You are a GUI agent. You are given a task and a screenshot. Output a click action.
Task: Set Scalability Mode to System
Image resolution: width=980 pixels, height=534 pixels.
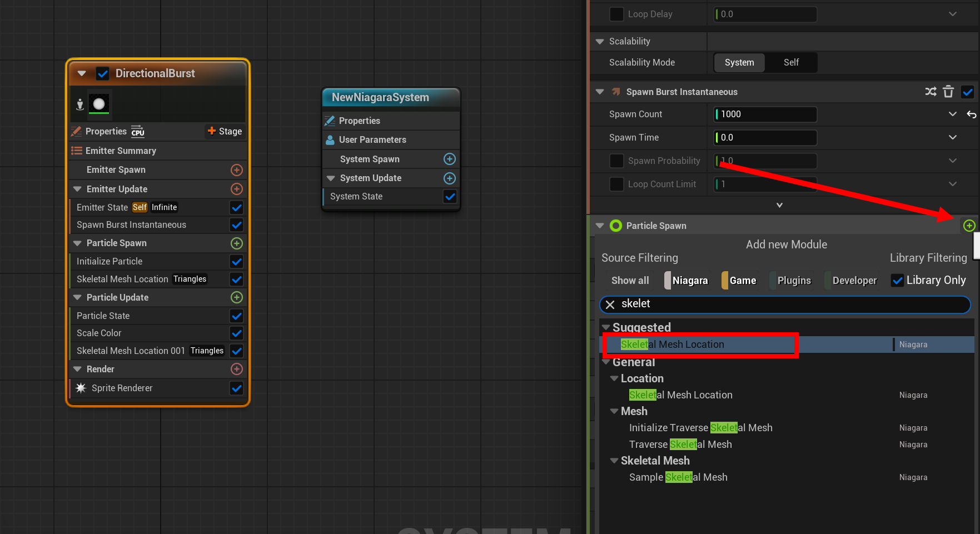point(739,63)
